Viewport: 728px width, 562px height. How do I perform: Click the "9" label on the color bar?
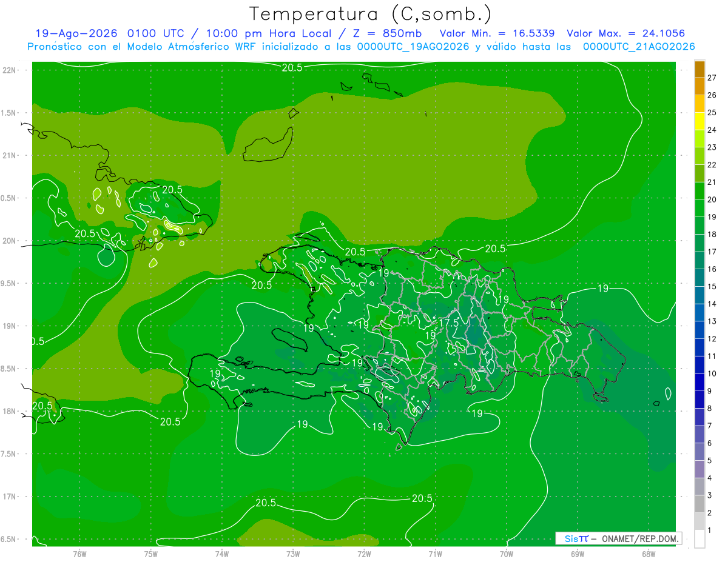(710, 391)
